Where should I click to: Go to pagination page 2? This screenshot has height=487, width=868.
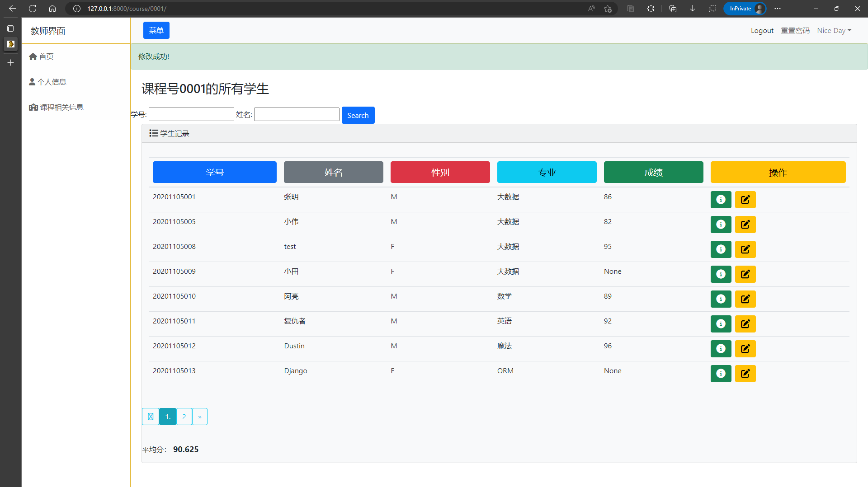(184, 417)
